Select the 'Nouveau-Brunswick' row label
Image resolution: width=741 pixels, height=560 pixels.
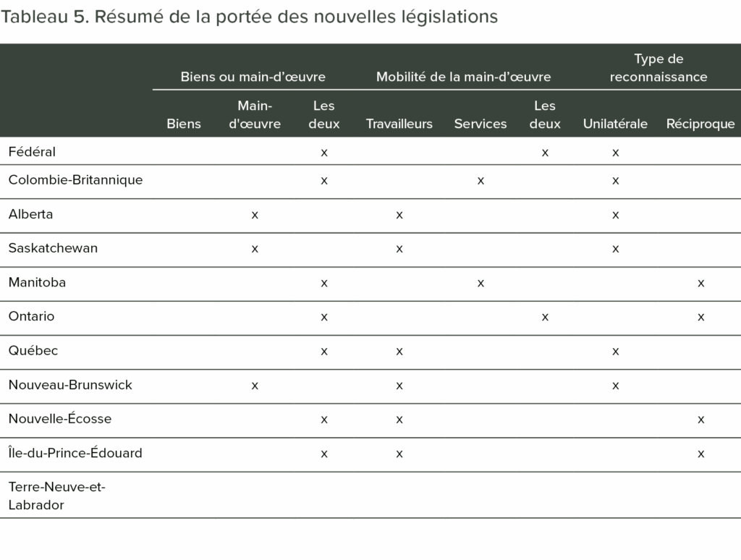[x=70, y=385]
